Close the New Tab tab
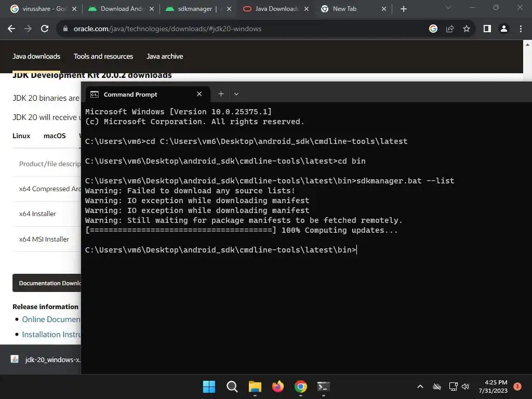 [x=384, y=9]
